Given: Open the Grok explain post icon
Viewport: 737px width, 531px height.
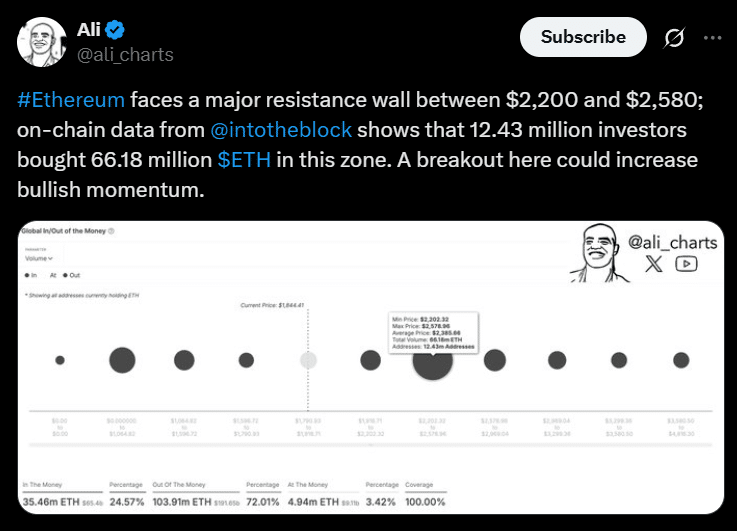Looking at the screenshot, I should 674,38.
